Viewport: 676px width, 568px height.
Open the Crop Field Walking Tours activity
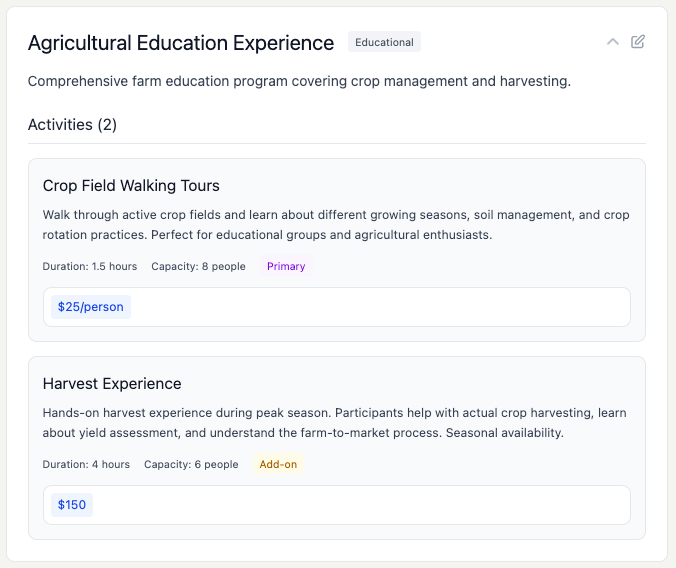click(131, 186)
